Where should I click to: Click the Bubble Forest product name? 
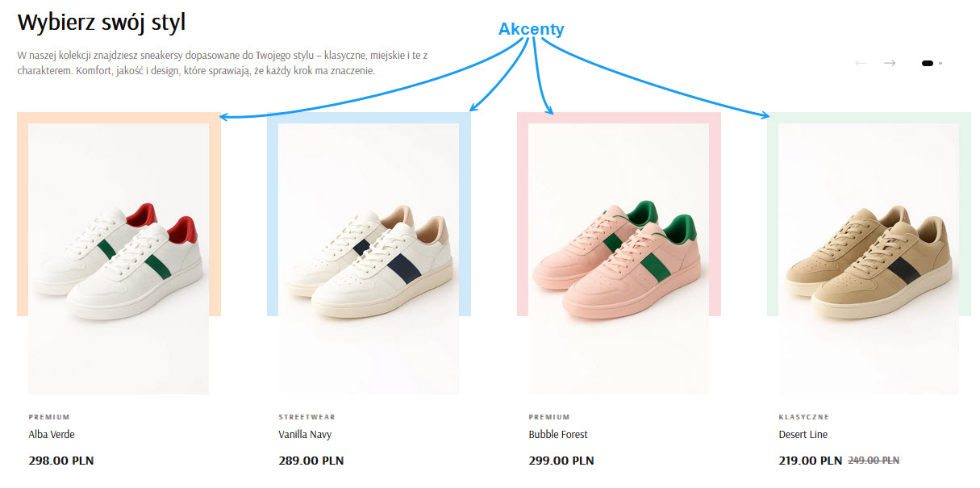coord(558,435)
